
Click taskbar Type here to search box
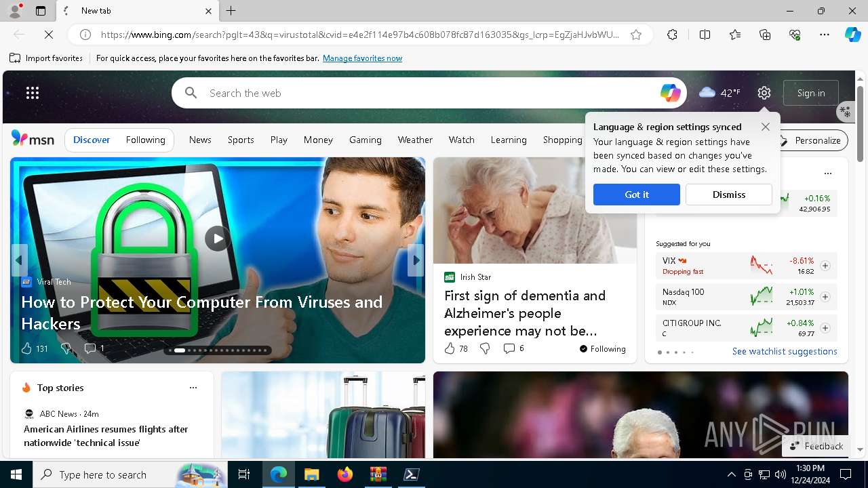coord(130,474)
